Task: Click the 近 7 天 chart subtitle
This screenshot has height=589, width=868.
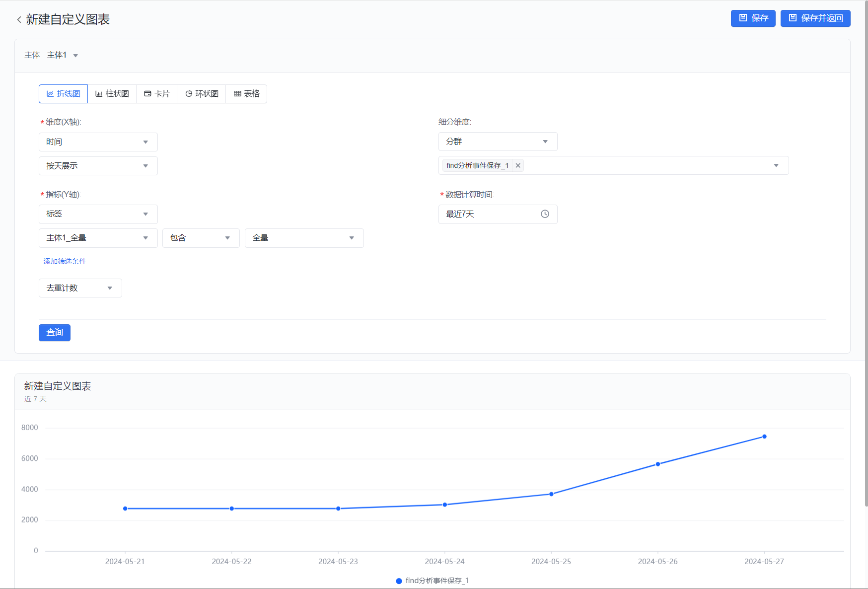Action: pos(35,399)
